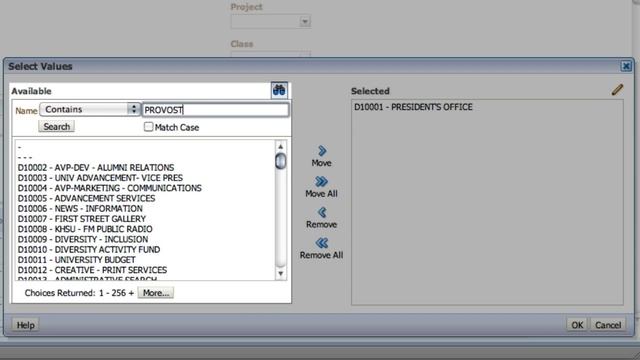Select D10003 - UNIV ADVANCEMENT- VICE PRES
Screen dimensions: 640x360
point(100,178)
